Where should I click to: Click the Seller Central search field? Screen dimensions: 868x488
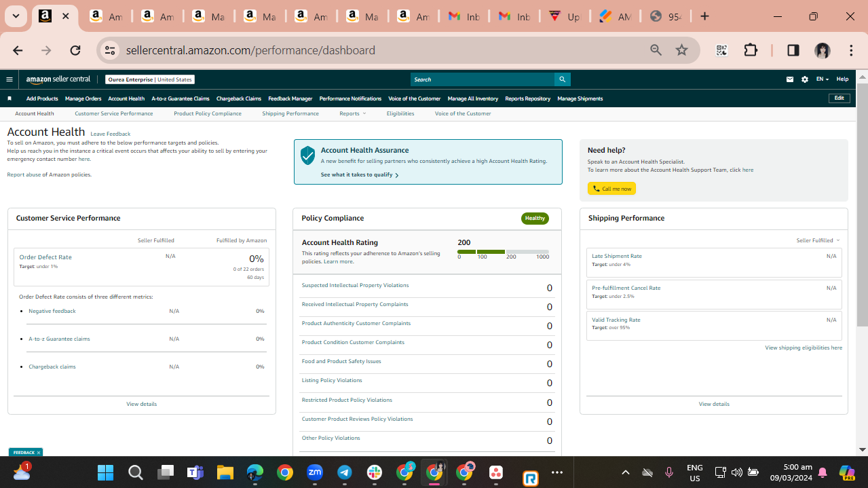(483, 79)
